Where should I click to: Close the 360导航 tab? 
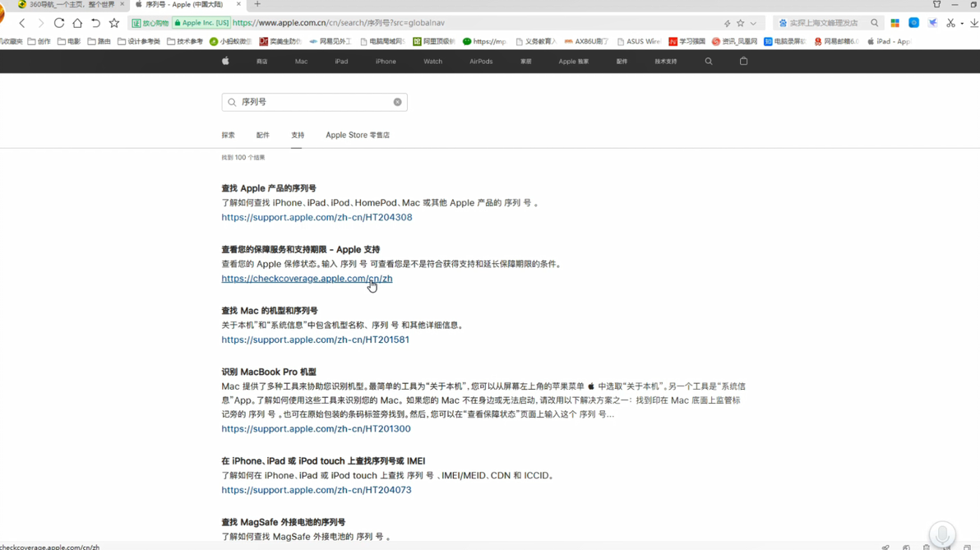tap(122, 4)
